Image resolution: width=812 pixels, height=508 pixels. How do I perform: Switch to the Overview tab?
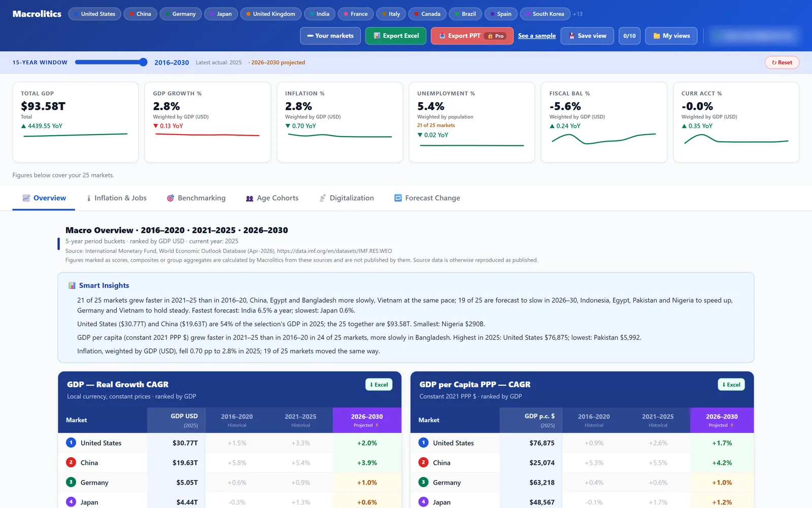click(x=44, y=198)
